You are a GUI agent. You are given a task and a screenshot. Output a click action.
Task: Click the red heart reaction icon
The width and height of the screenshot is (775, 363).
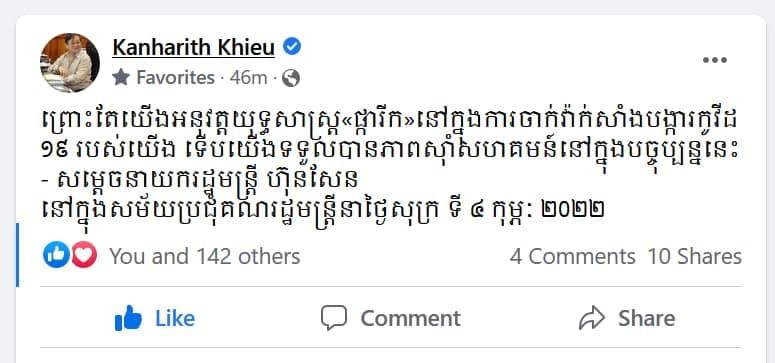point(84,256)
